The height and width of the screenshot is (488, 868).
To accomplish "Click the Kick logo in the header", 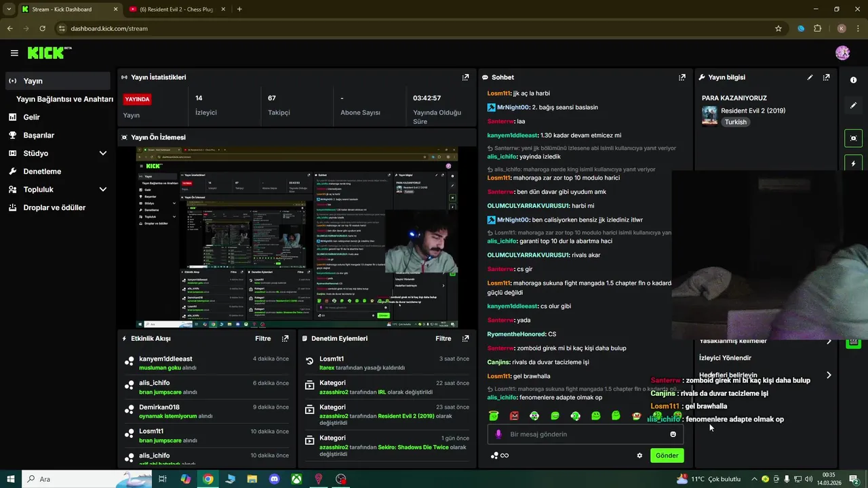I will (x=50, y=53).
